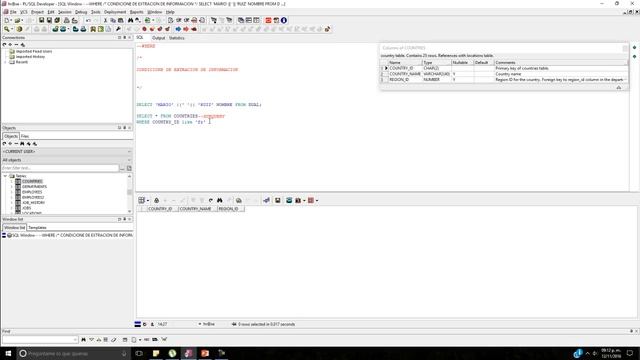640x360 pixels.
Task: Click the binoculars icon in the bottom Find bar
Action: (83, 340)
